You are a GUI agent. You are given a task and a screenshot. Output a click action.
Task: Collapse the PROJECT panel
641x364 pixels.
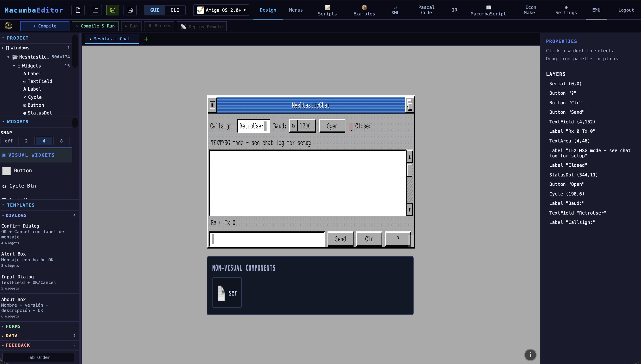point(3,38)
